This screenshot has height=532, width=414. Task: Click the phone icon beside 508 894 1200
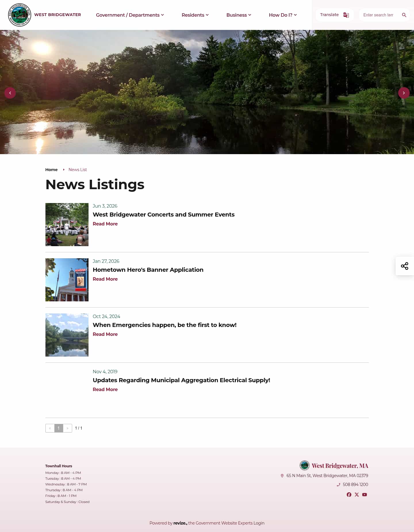coord(338,485)
